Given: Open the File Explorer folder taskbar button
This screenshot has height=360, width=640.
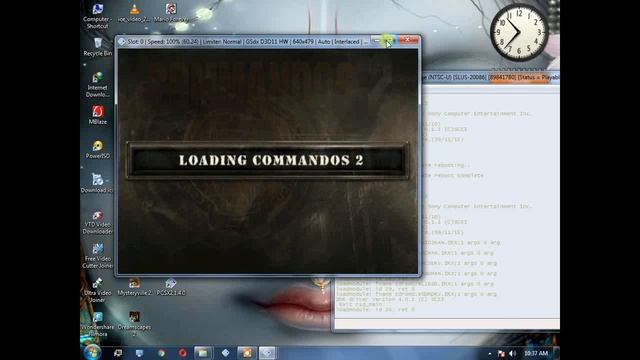Looking at the screenshot, I should click(203, 353).
